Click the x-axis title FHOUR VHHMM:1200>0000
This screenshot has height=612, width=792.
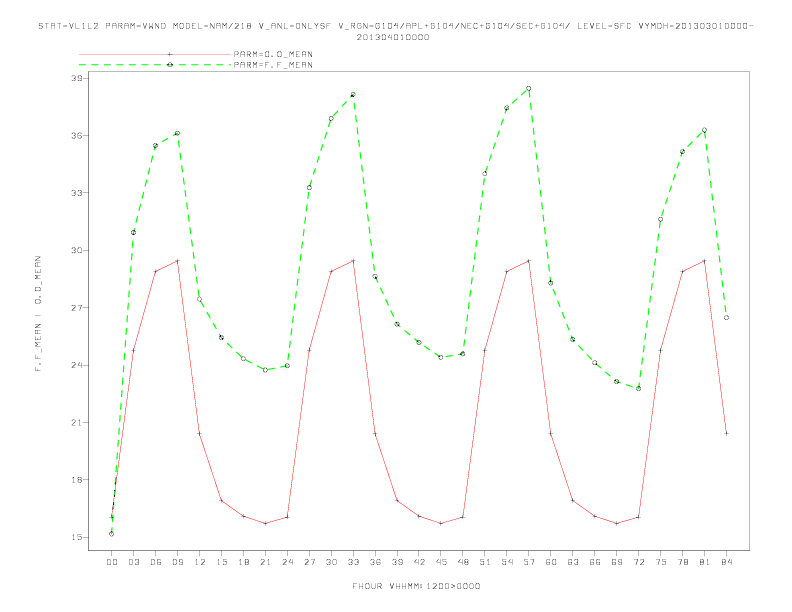416,586
